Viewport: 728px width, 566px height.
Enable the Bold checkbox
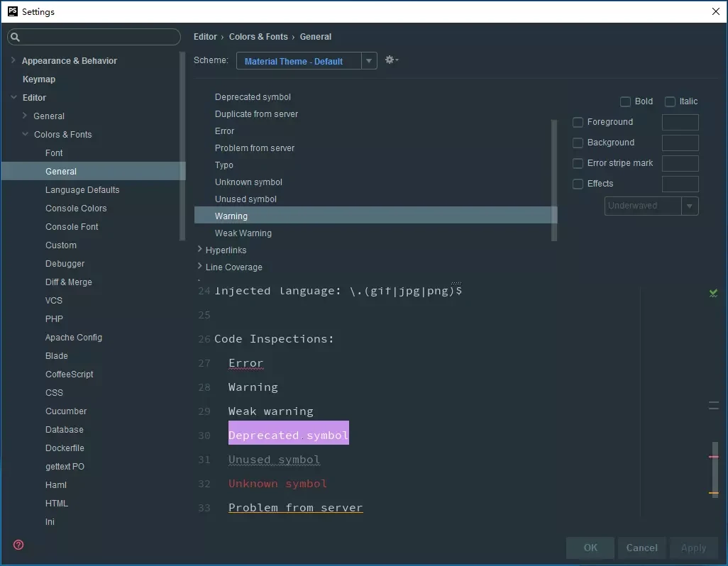625,101
